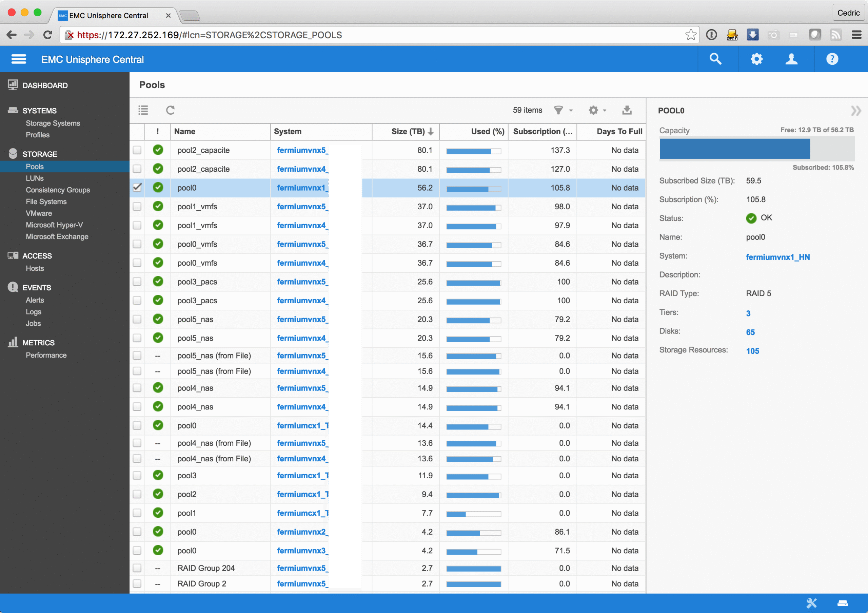Reload the browser page

pyautogui.click(x=47, y=35)
